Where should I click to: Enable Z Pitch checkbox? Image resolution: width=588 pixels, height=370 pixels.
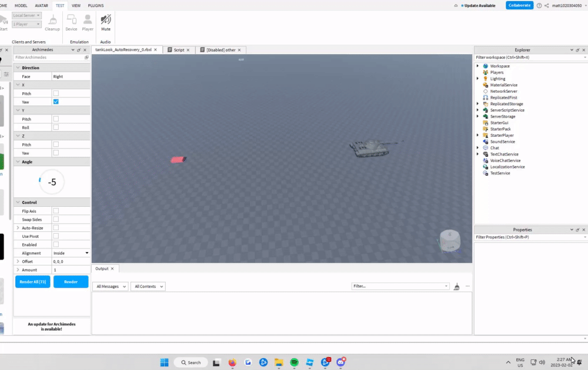(x=56, y=144)
